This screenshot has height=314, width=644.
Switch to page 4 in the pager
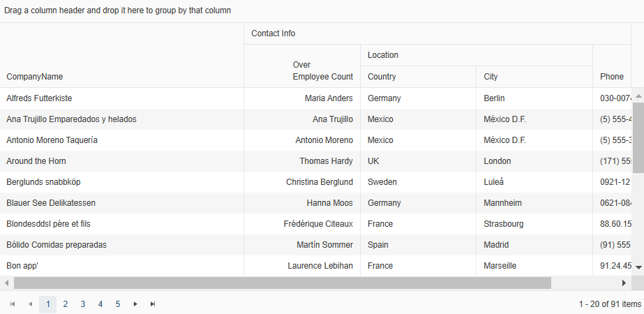pyautogui.click(x=100, y=304)
